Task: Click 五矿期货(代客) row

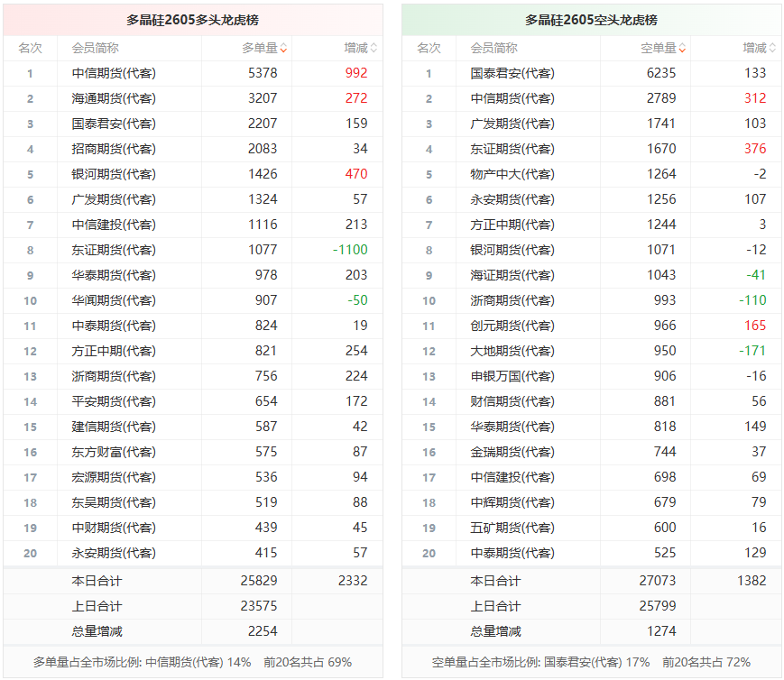Action: click(x=592, y=528)
